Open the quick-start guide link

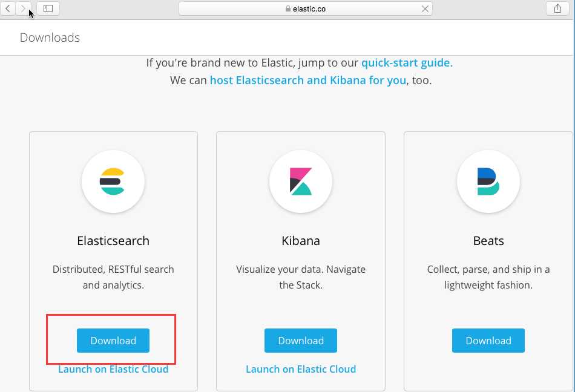[407, 62]
